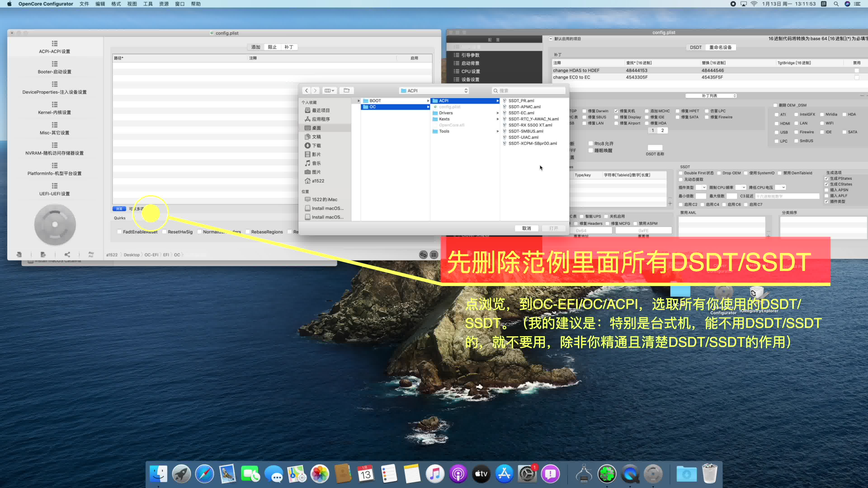Open the ACPI-ACPI设置 section in sidebar
Viewport: 868px width, 488px height.
(54, 47)
